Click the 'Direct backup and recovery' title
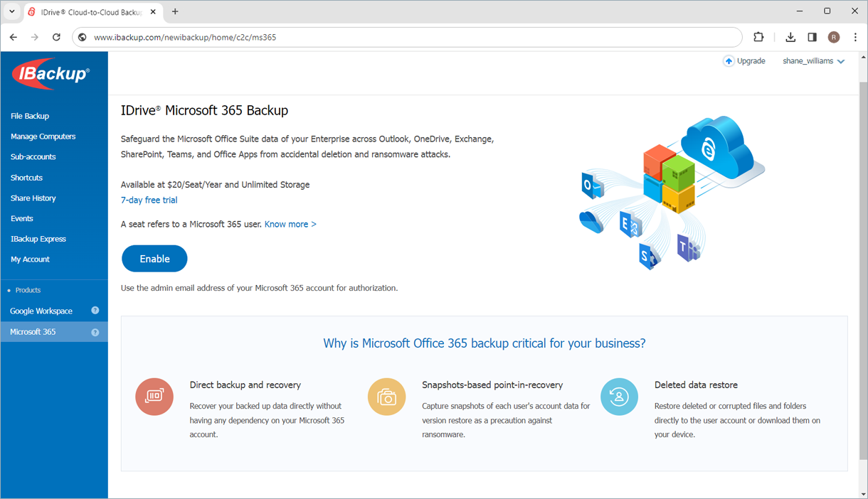The height and width of the screenshot is (499, 868). [x=245, y=385]
